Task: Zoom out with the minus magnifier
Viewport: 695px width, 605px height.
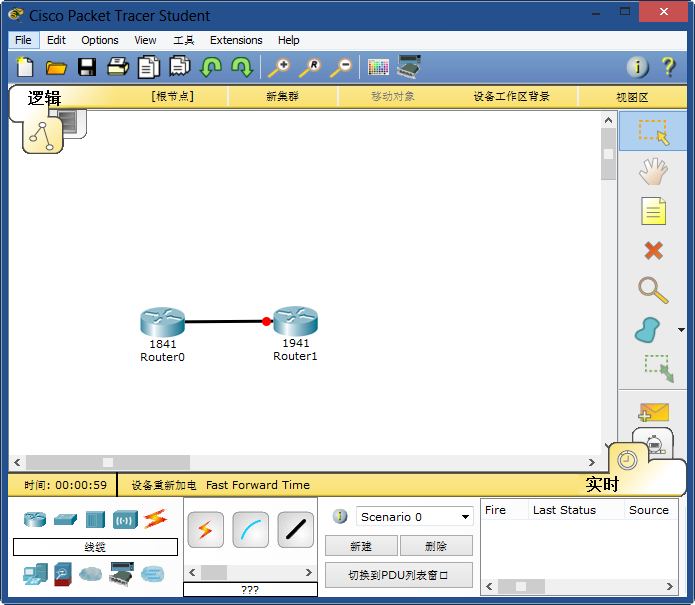Action: pyautogui.click(x=341, y=67)
